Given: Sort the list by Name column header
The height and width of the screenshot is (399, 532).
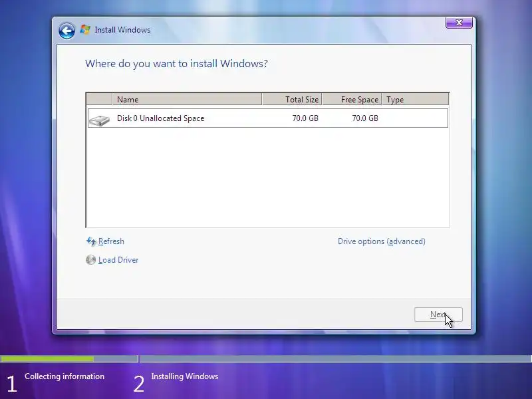Looking at the screenshot, I should 187,99.
